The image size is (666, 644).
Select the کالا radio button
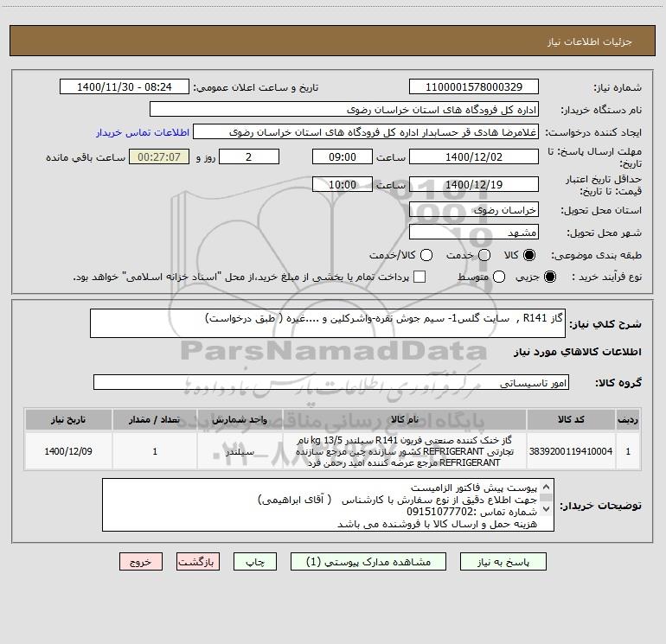point(529,255)
